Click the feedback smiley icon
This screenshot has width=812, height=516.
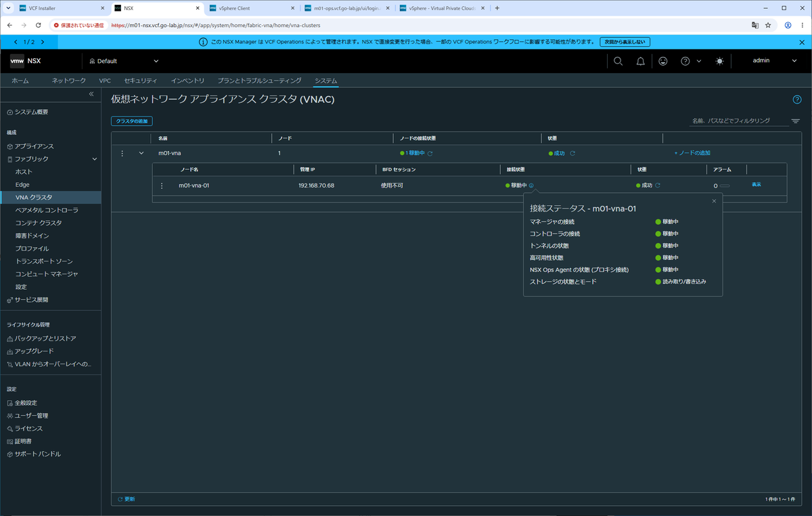point(662,61)
